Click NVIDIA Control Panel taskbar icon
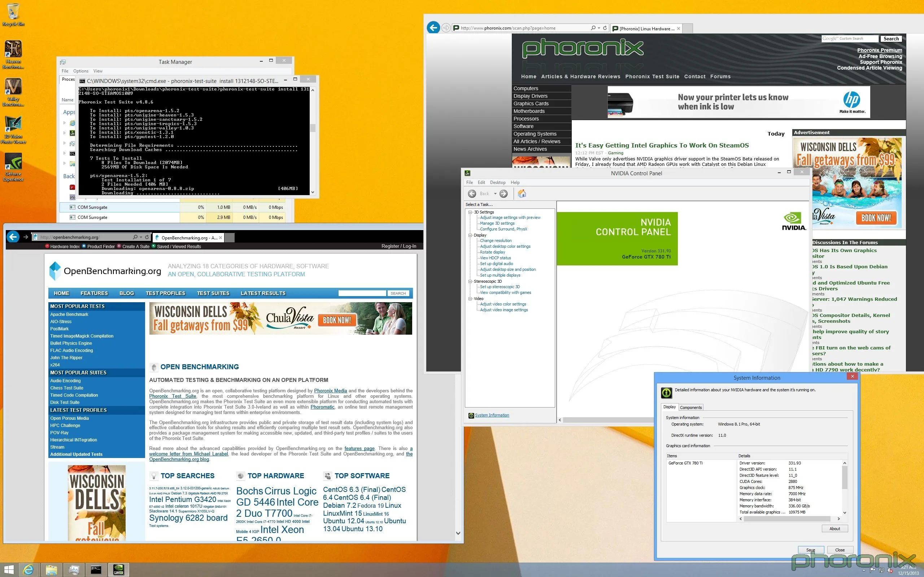The image size is (924, 577). click(x=118, y=569)
